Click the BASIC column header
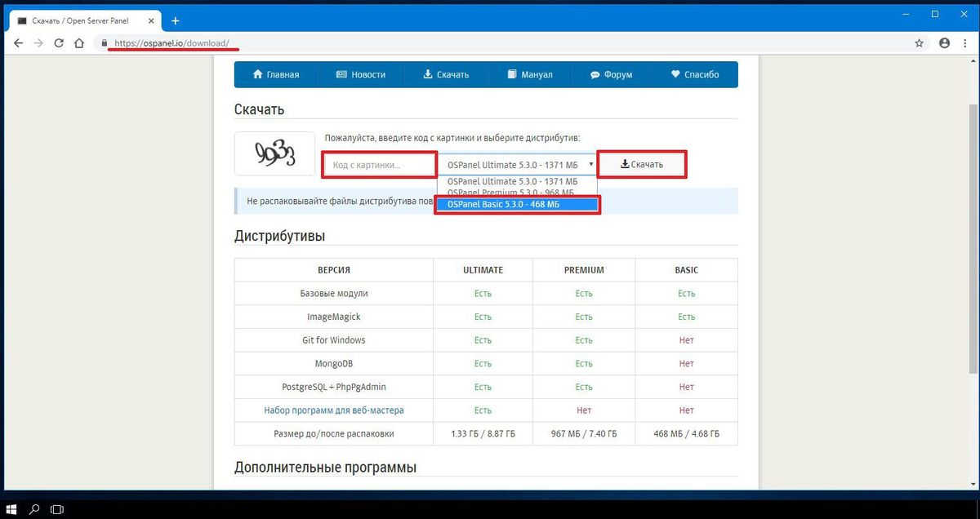This screenshot has width=980, height=519. (x=686, y=269)
